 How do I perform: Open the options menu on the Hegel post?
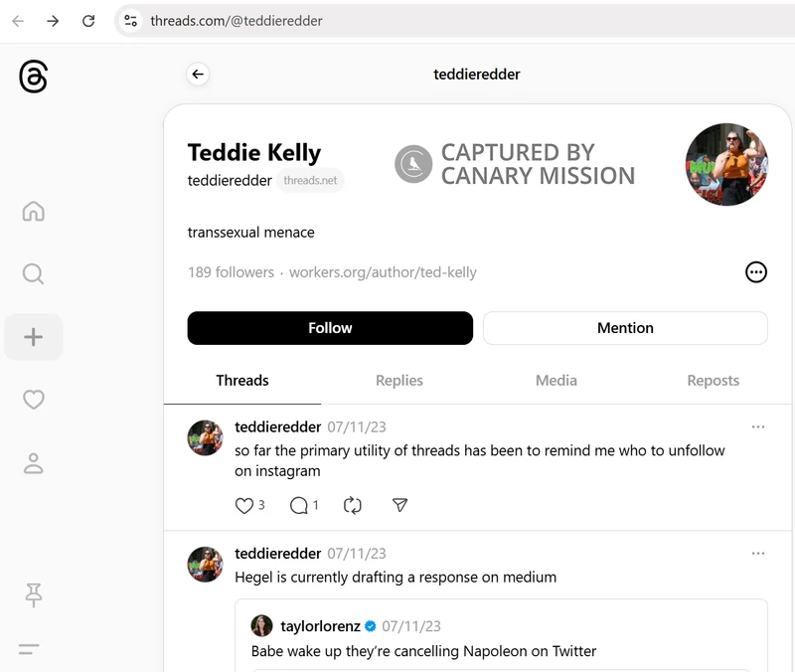coord(758,553)
